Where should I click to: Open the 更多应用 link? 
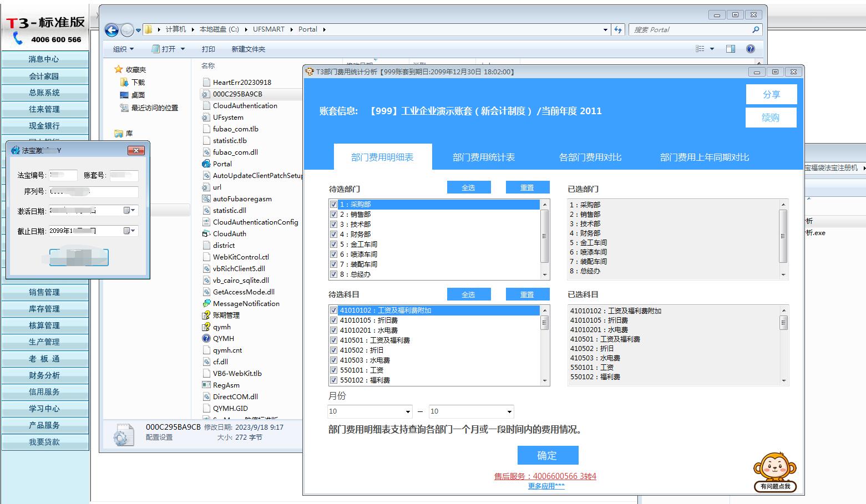[546, 486]
